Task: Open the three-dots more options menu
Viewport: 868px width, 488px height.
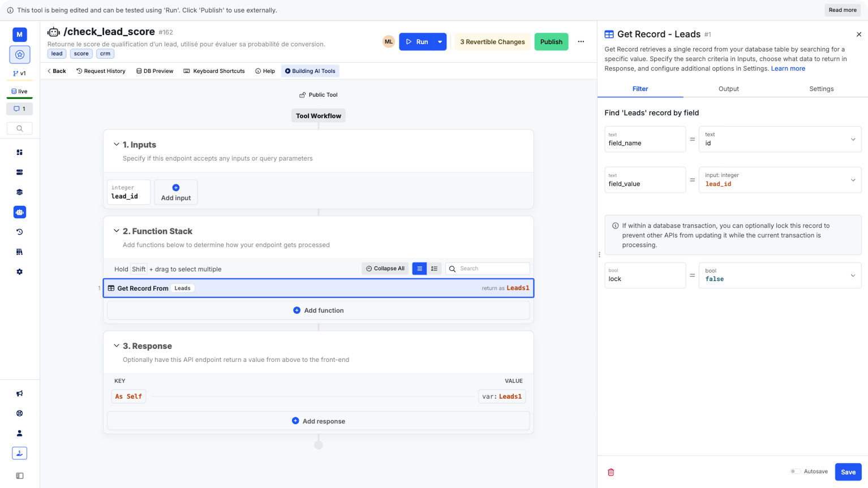Action: [x=581, y=42]
